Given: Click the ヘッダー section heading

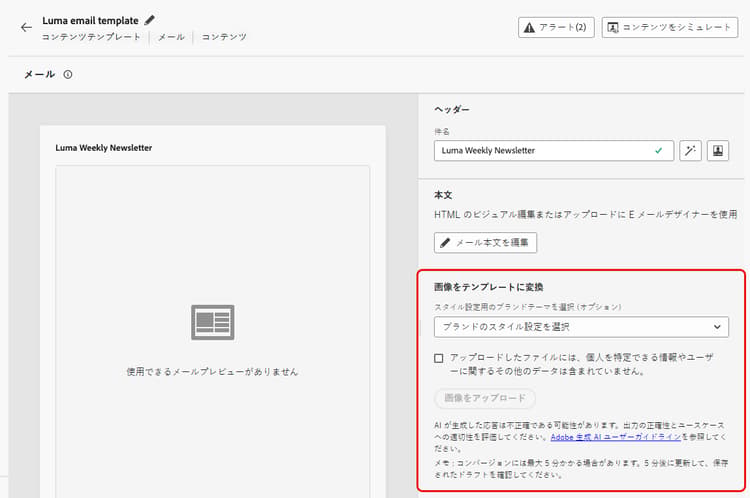Looking at the screenshot, I should [x=452, y=110].
